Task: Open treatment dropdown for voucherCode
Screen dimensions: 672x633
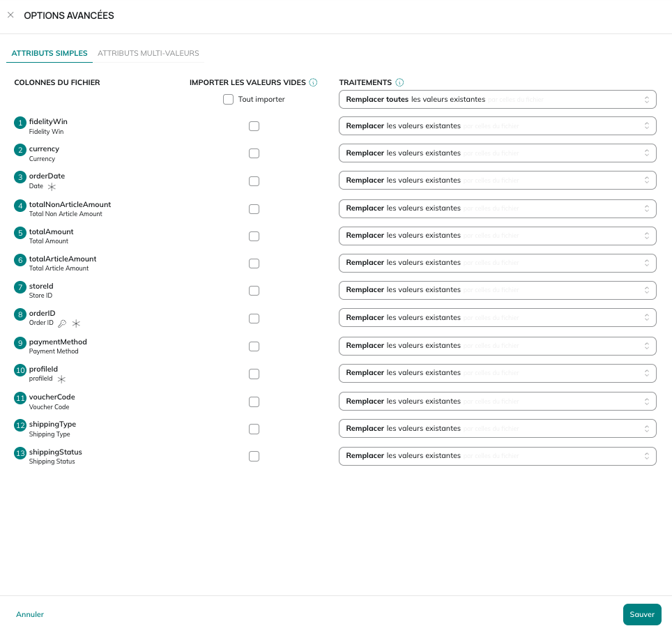Action: pos(498,401)
